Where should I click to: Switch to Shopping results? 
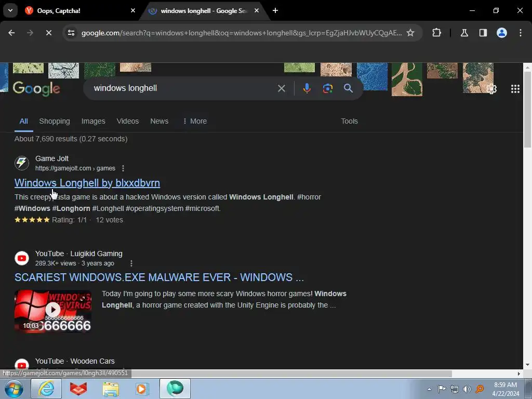(54, 121)
